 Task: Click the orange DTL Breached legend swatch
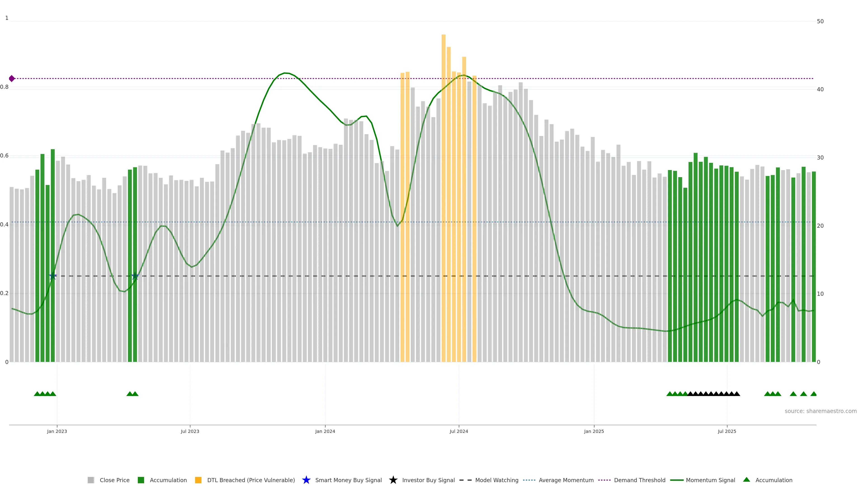[x=198, y=480]
